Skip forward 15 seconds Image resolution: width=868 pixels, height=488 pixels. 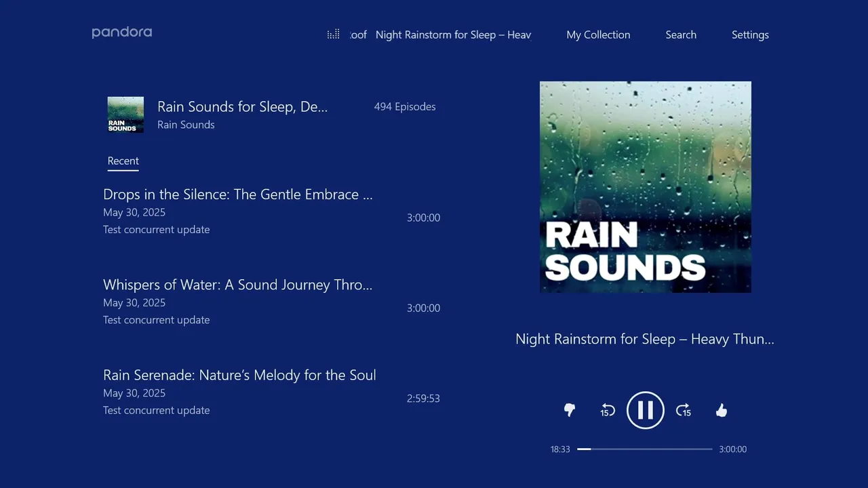684,410
